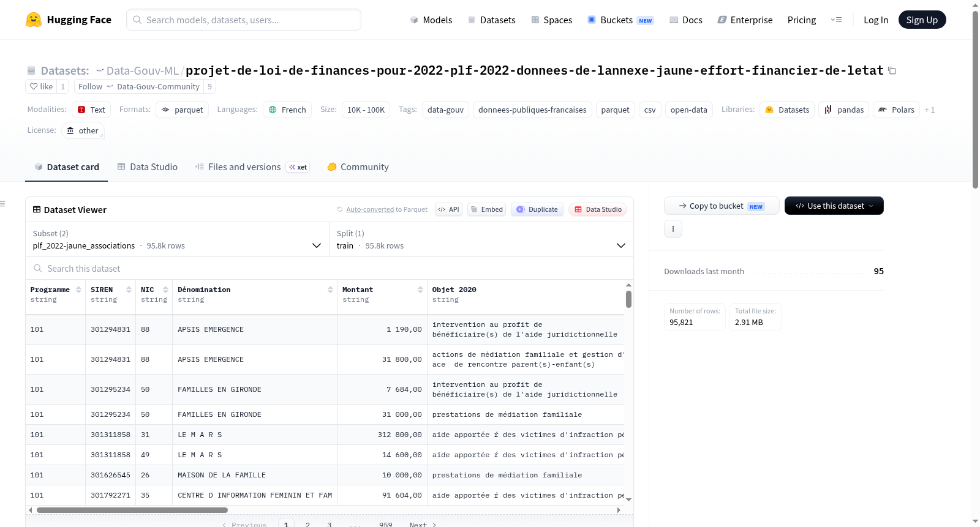Go to page 2 of results
980x527 pixels.
pyautogui.click(x=307, y=524)
